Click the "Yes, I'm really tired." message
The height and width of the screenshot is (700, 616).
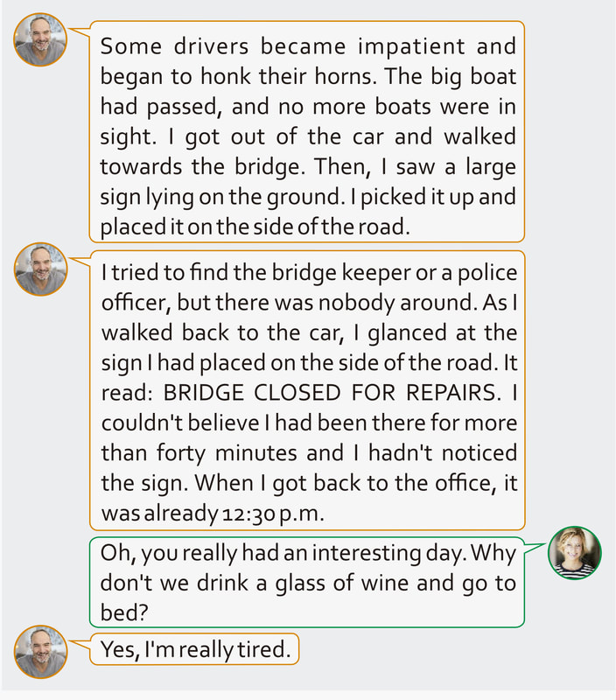tap(196, 650)
